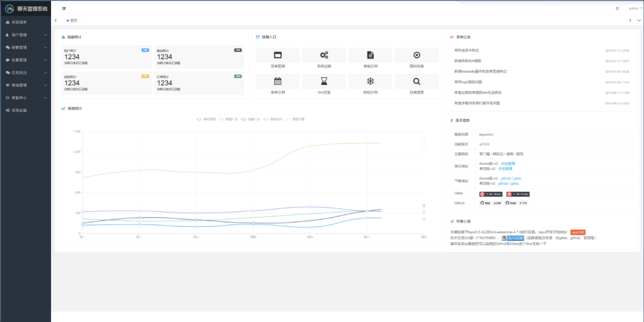Click the 百度搜索 magnifier icon

(416, 81)
